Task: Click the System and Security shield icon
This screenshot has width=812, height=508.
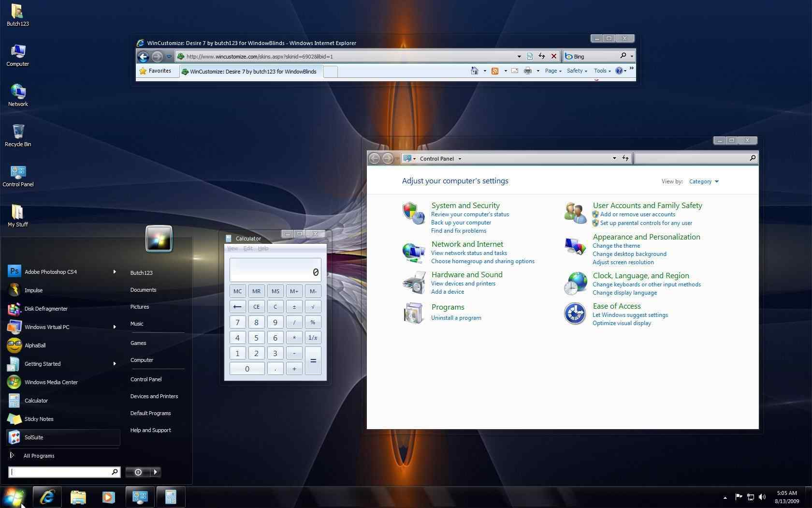Action: point(413,213)
